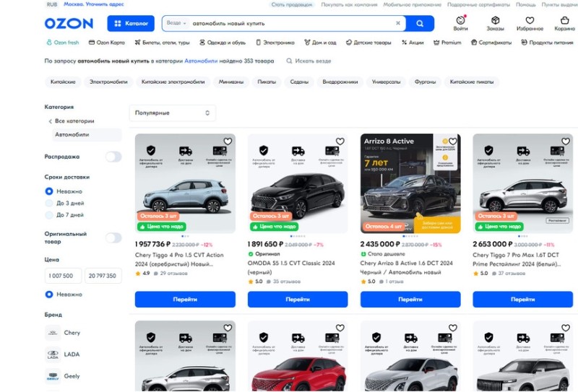578x392 pixels.
Task: Open the Избранное heart icon in header
Action: pyautogui.click(x=530, y=21)
